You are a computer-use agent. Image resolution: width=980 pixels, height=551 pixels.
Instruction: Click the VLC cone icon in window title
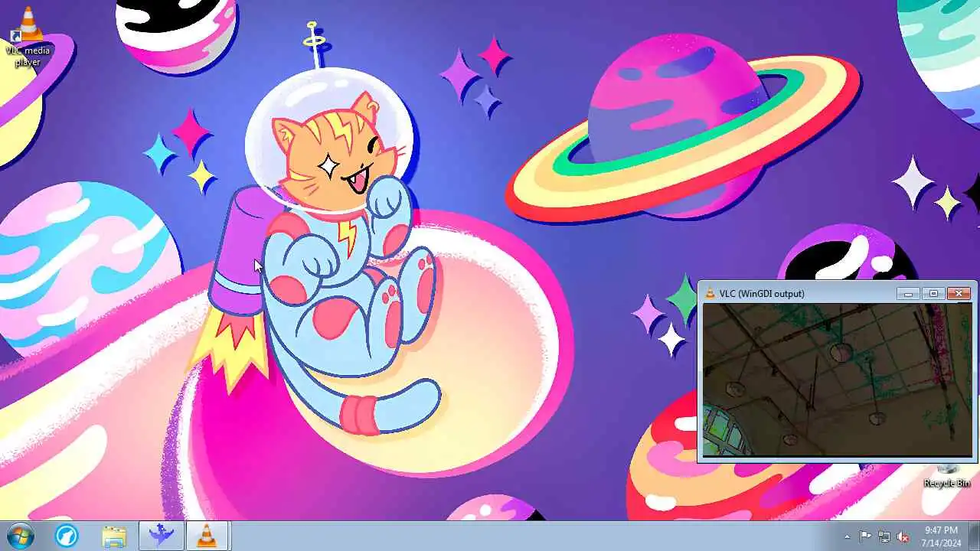[710, 293]
